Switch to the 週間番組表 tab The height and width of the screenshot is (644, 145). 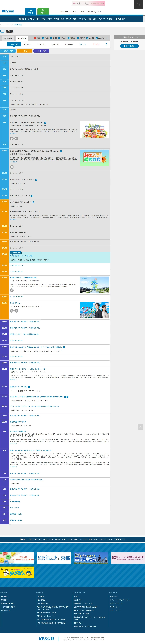click(x=8, y=39)
